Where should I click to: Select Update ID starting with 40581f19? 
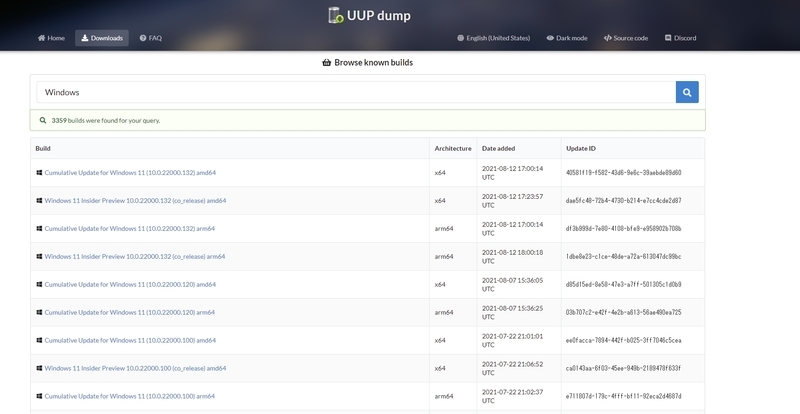(x=623, y=173)
